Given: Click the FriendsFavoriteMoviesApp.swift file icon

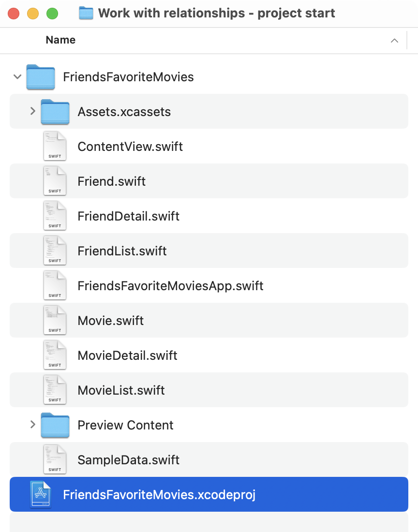Looking at the screenshot, I should click(x=55, y=285).
